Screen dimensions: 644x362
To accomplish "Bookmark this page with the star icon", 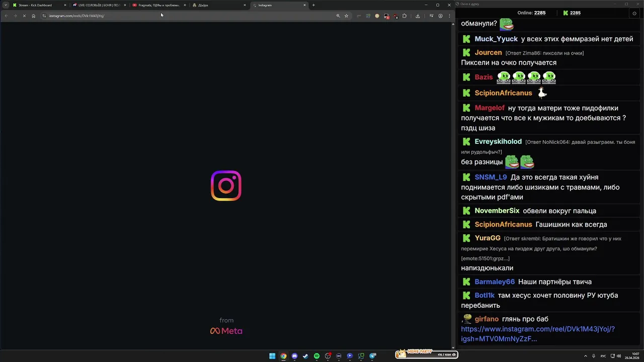I will (346, 16).
